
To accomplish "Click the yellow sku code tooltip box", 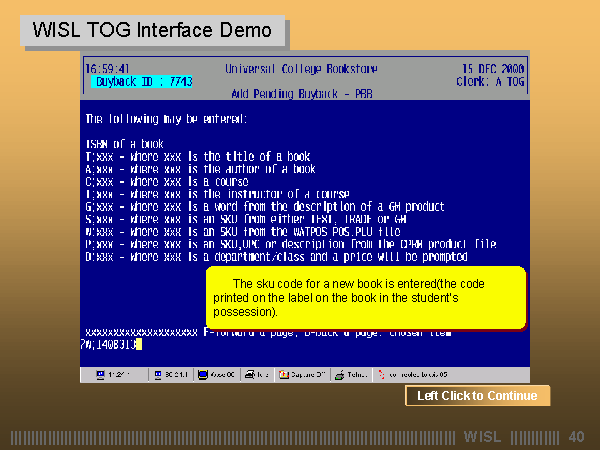I will (x=365, y=298).
